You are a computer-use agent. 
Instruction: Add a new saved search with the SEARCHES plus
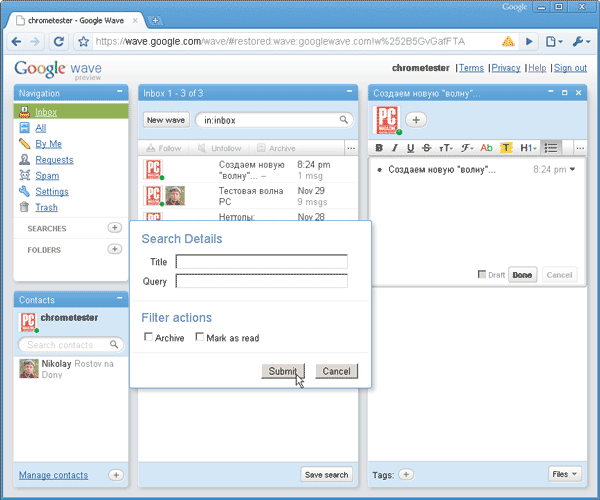click(x=114, y=228)
